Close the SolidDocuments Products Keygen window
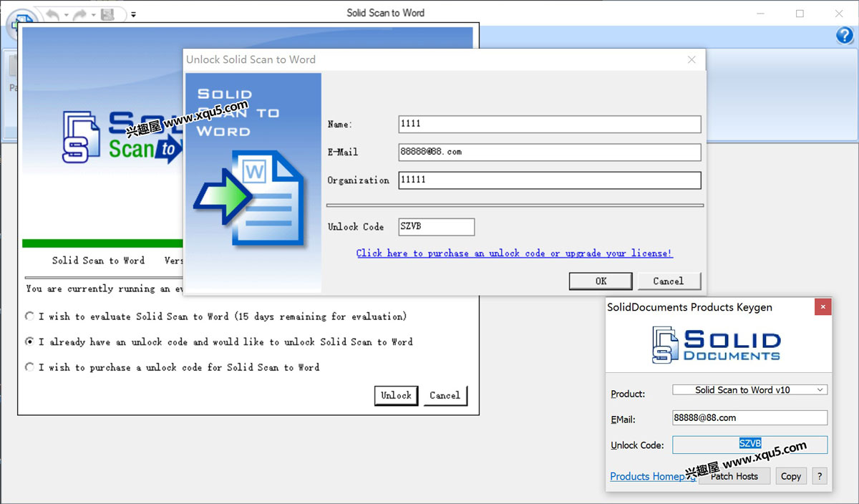The height and width of the screenshot is (504, 859). (823, 307)
